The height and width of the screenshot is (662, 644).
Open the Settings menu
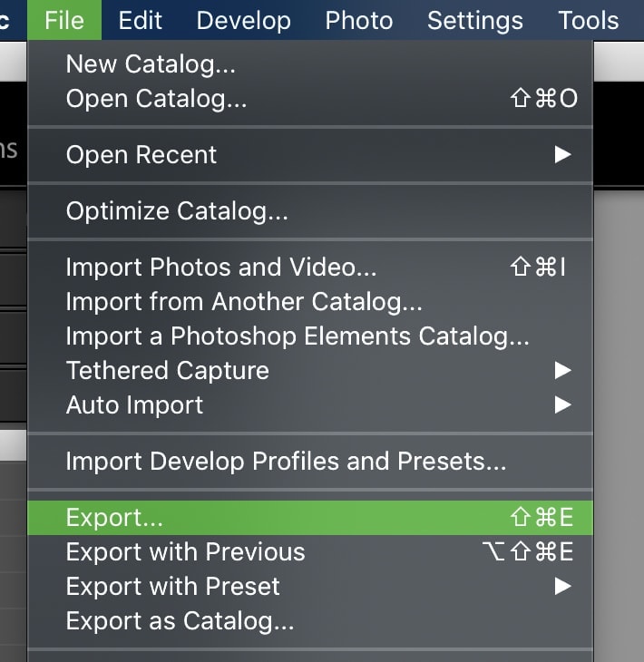click(475, 20)
